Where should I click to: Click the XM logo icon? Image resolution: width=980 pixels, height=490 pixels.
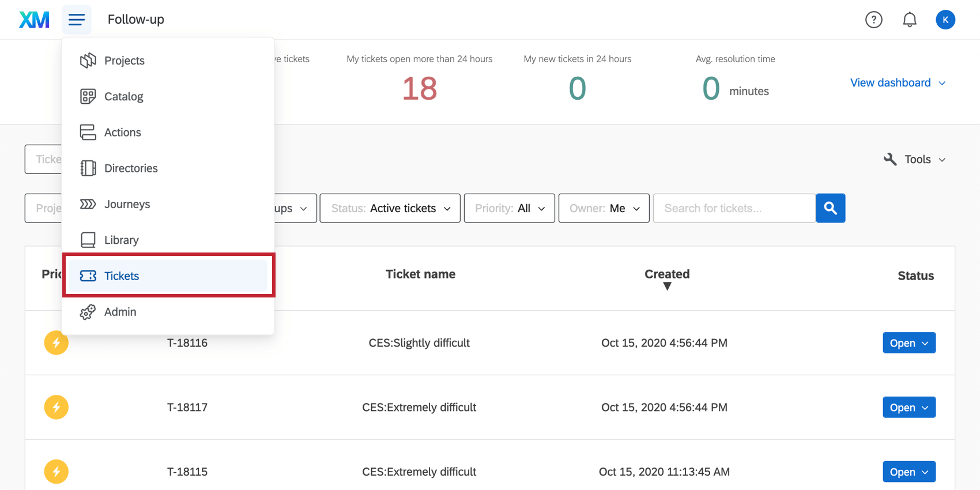(x=34, y=20)
